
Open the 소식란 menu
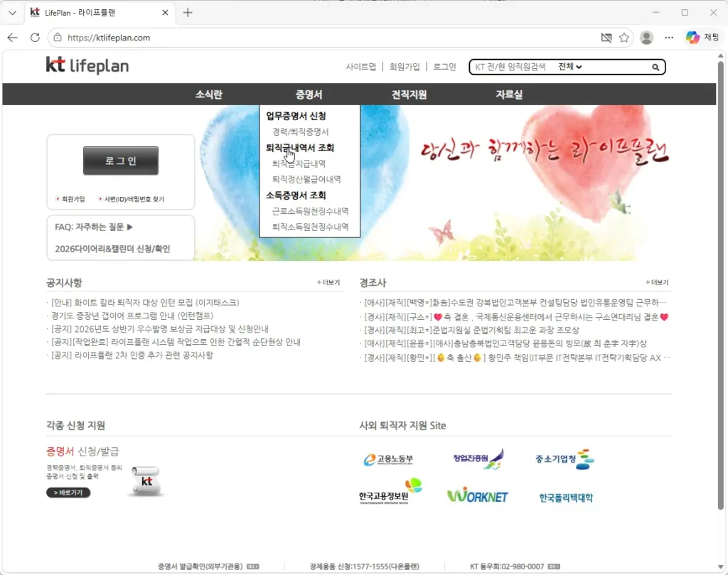click(208, 95)
